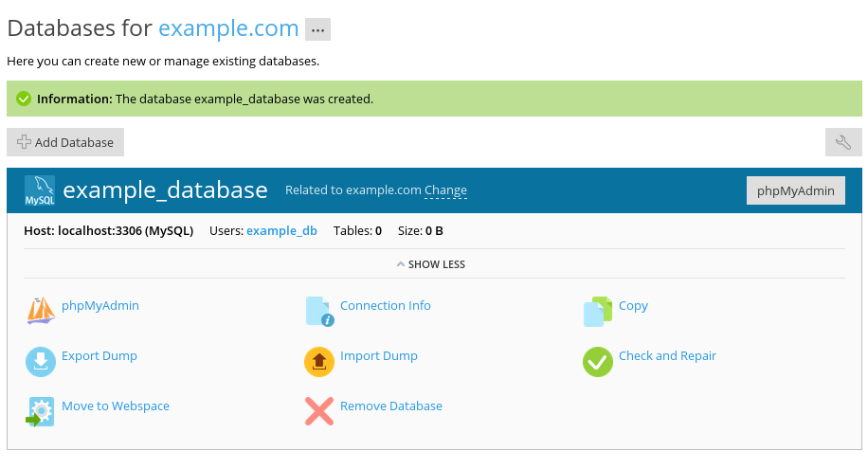
Task: Click the orange Import Dump upload icon
Action: pyautogui.click(x=319, y=362)
